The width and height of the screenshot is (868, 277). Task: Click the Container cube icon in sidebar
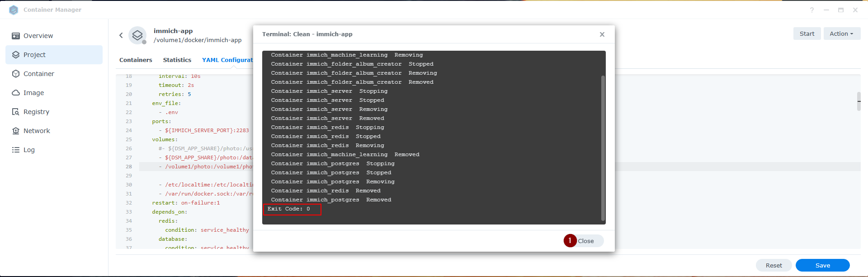point(16,74)
